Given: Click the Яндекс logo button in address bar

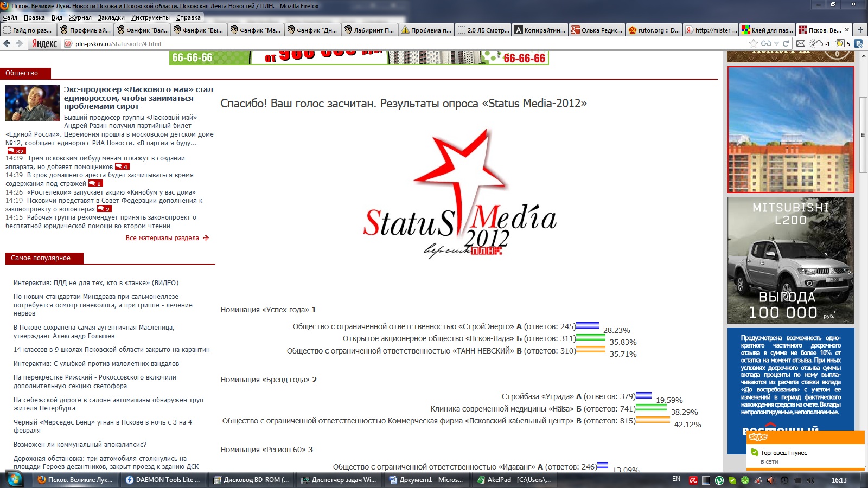Looking at the screenshot, I should click(44, 43).
